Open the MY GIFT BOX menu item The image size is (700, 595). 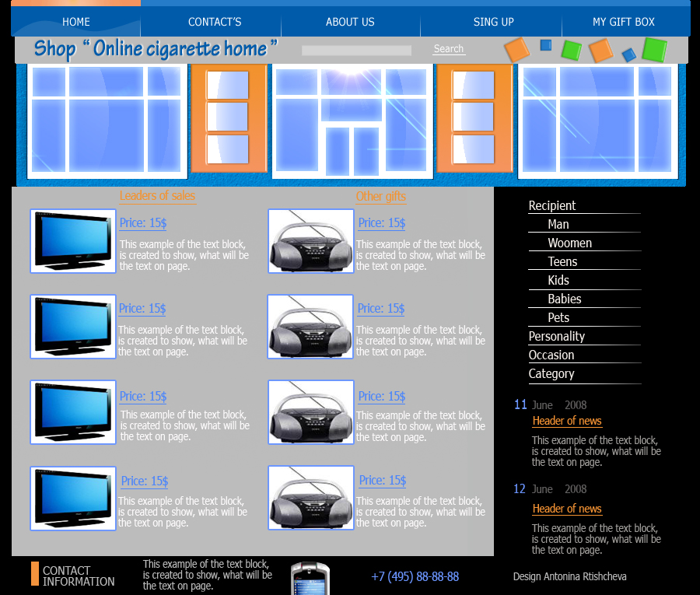625,22
